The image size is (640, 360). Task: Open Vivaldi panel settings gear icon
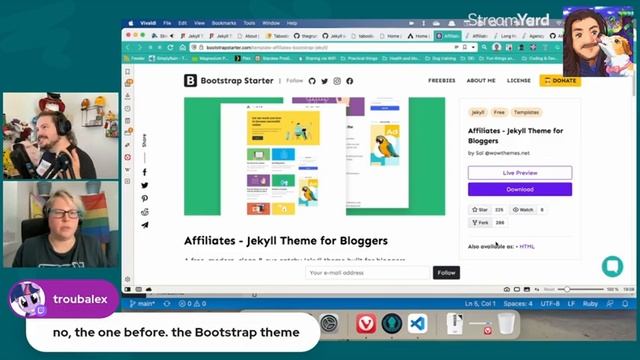tap(128, 279)
